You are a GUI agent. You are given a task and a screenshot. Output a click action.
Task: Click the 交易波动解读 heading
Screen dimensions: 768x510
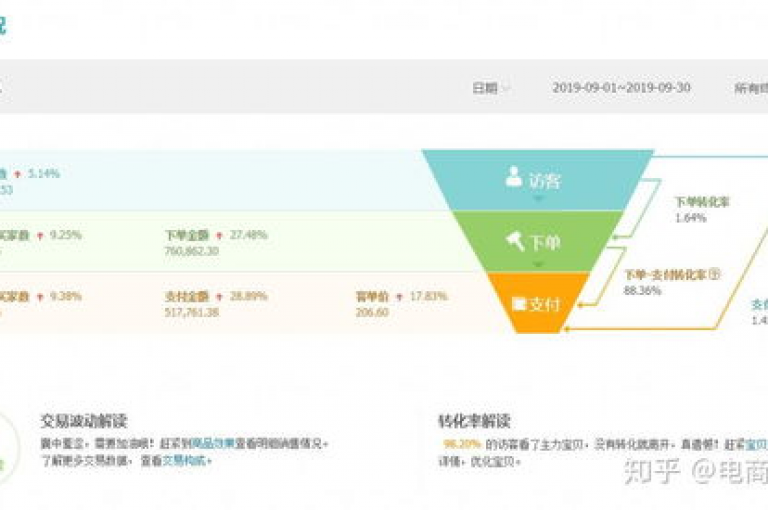click(x=84, y=420)
